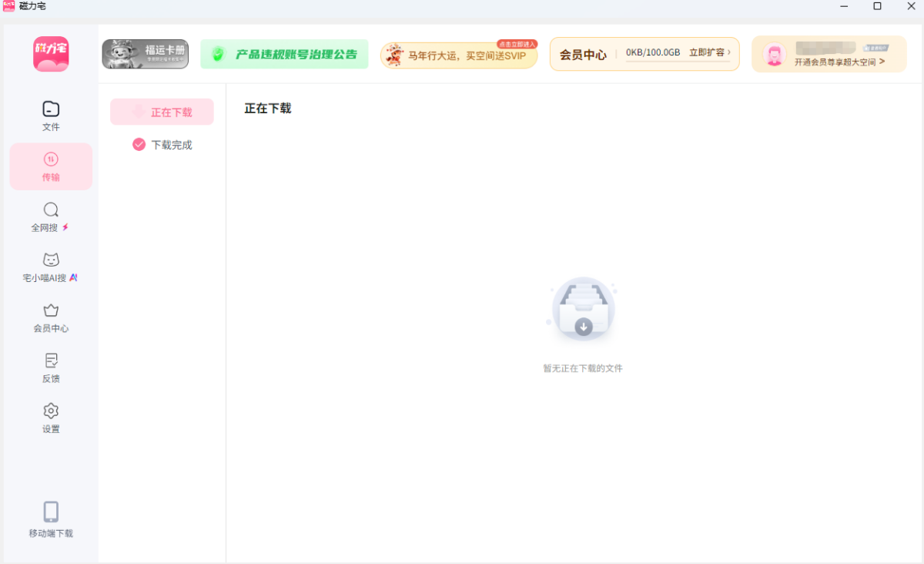This screenshot has height=564, width=924.
Task: Open 移动端下载 mobile download
Action: pos(51,520)
